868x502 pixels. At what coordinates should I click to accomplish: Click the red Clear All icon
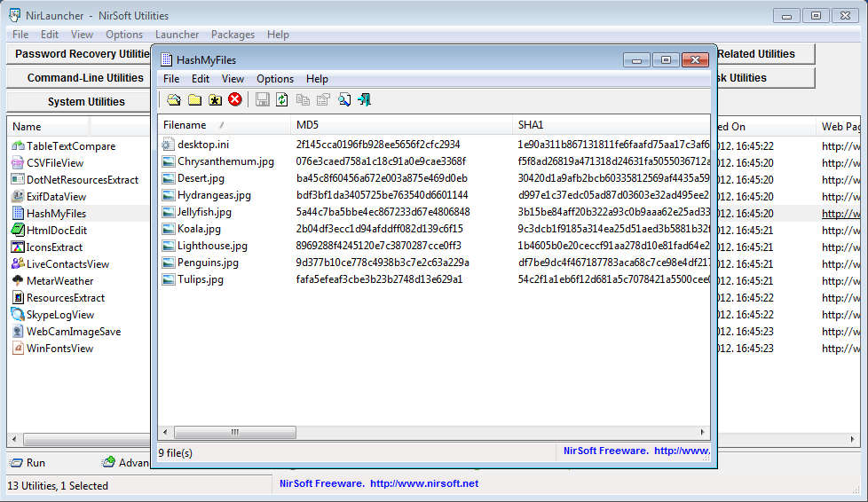point(235,99)
